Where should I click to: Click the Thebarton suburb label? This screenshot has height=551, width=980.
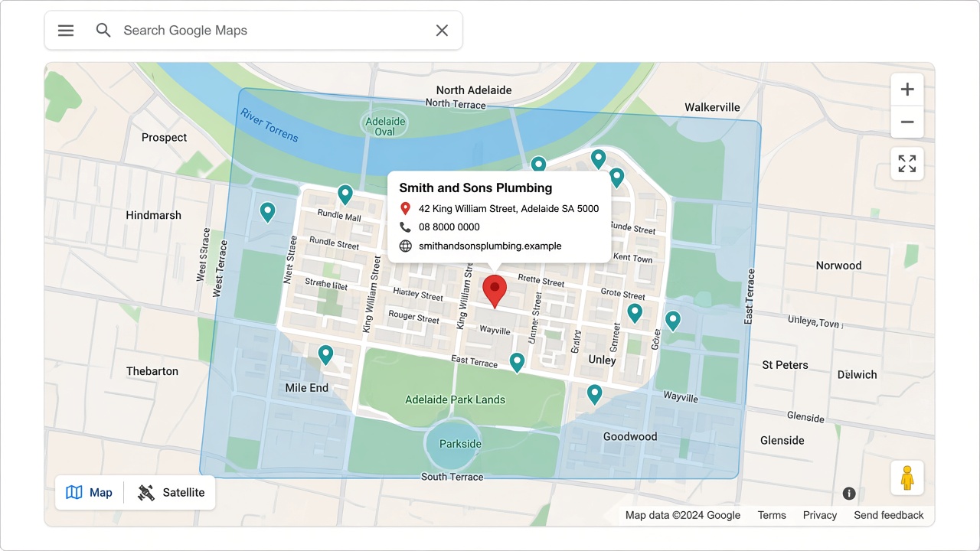coord(152,371)
